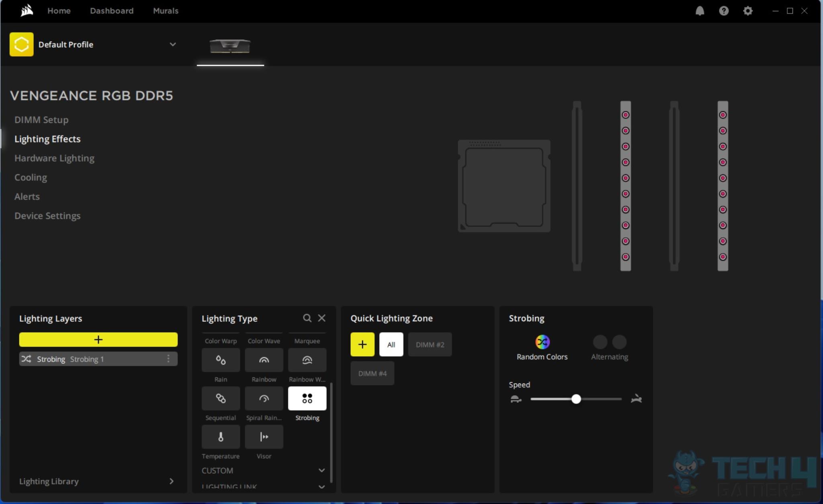Click the slow turtle speed icon
This screenshot has width=823, height=504.
pyautogui.click(x=516, y=399)
